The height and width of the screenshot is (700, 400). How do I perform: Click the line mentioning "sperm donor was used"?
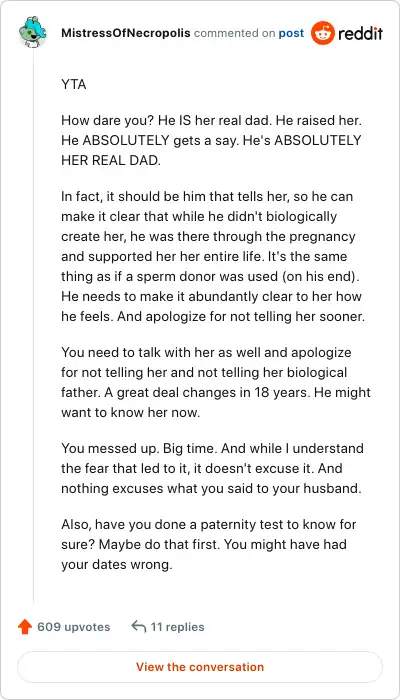211,277
